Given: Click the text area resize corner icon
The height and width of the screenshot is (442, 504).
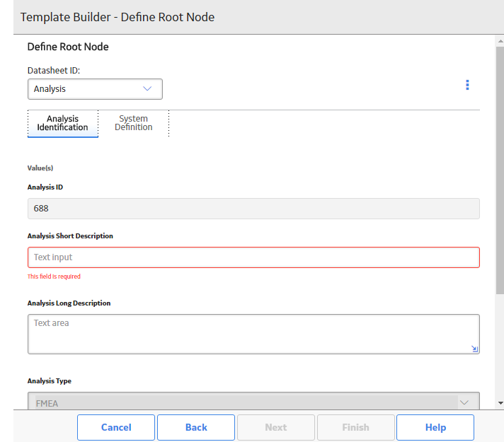Looking at the screenshot, I should pyautogui.click(x=474, y=349).
